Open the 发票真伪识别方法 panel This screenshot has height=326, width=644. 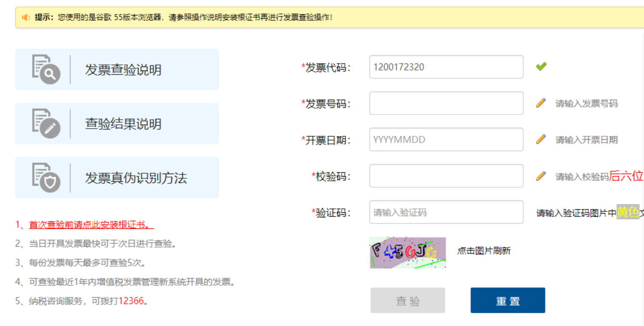[x=136, y=178]
